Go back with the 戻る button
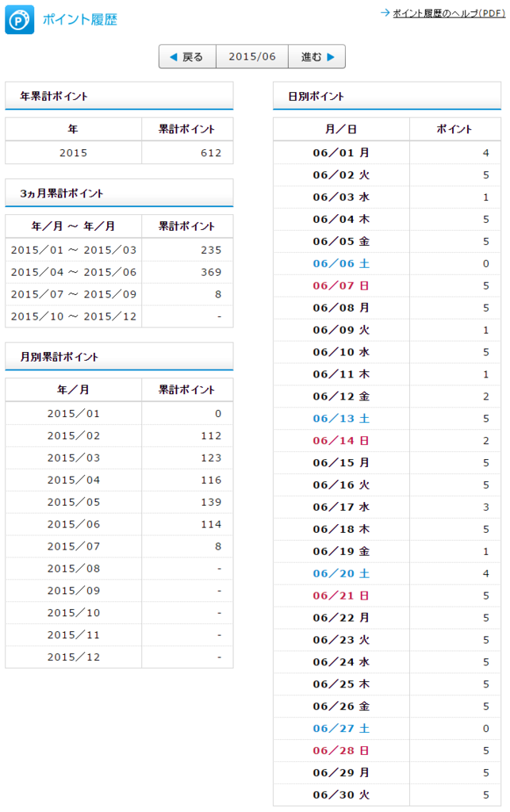 click(187, 56)
